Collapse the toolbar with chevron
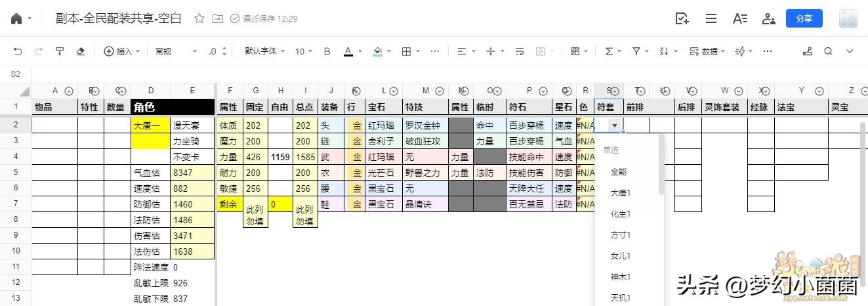This screenshot has width=868, height=306. [850, 51]
